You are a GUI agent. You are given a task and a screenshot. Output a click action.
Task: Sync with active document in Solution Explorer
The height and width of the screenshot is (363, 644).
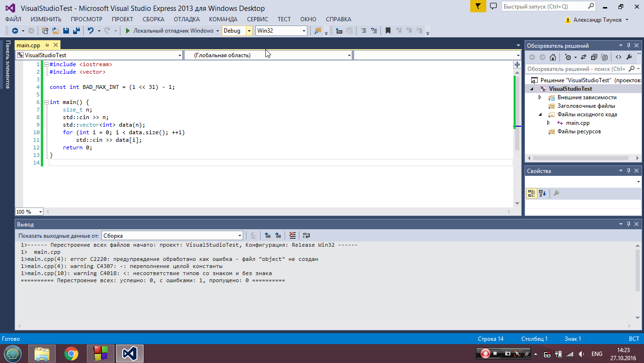[583, 57]
